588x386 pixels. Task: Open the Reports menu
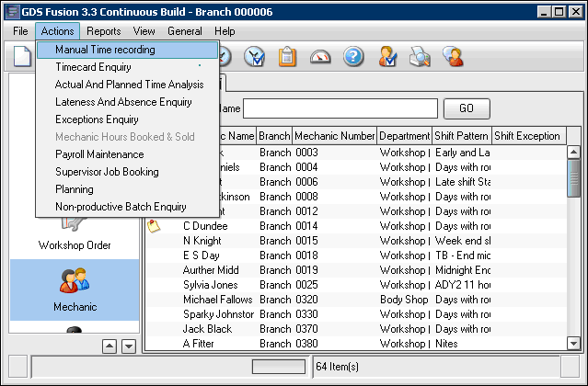(x=103, y=31)
